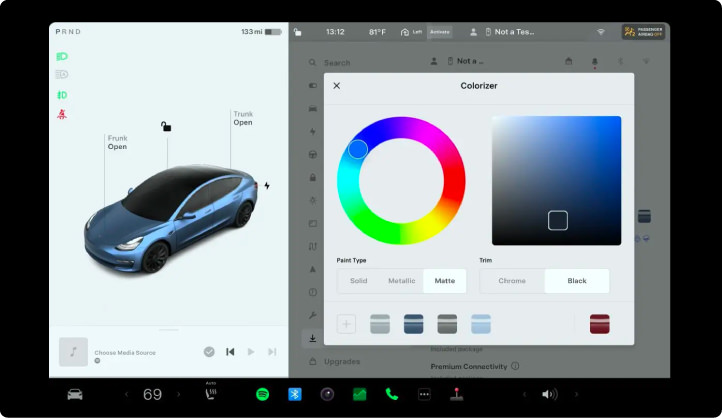722x418 pixels.
Task: Open Frunk from the car view
Action: 117,142
